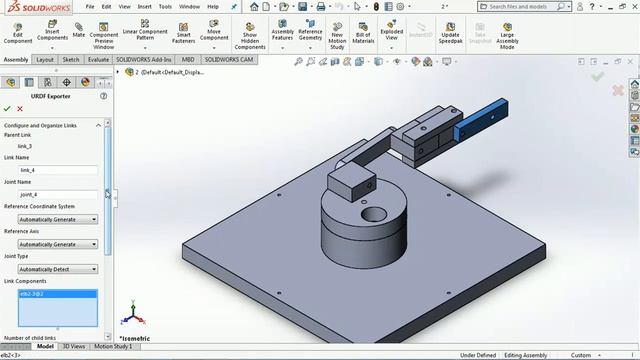This screenshot has width=640, height=360.
Task: Click the URDF Exporter help icon
Action: tap(104, 96)
